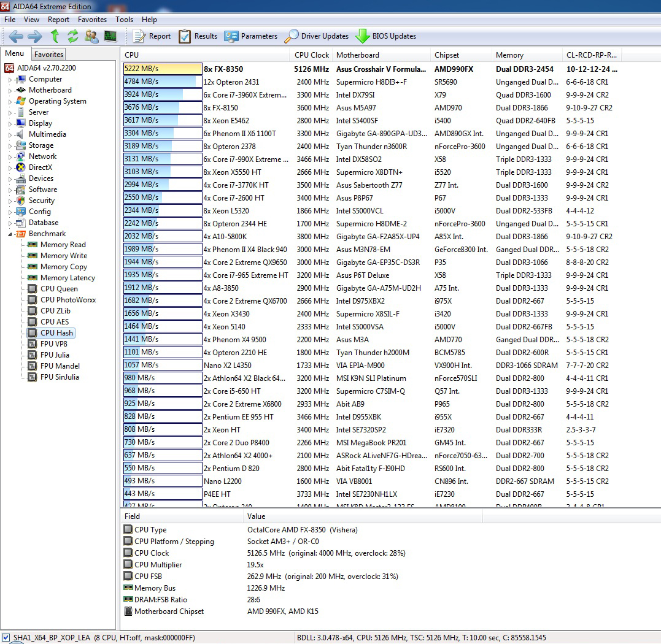Image resolution: width=661 pixels, height=644 pixels.
Task: Select the FPU Julia benchmark icon
Action: 33,355
